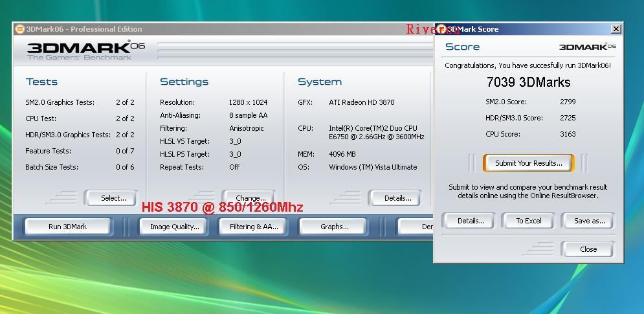The height and width of the screenshot is (314, 644).
Task: Click Submit Your Results button
Action: 529,163
